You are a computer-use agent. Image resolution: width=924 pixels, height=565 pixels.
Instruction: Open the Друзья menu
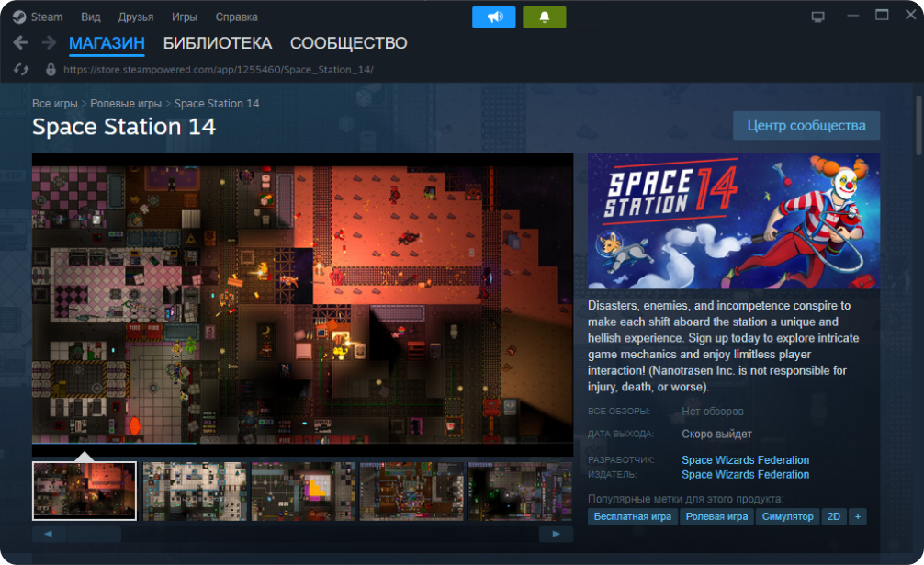pyautogui.click(x=136, y=17)
